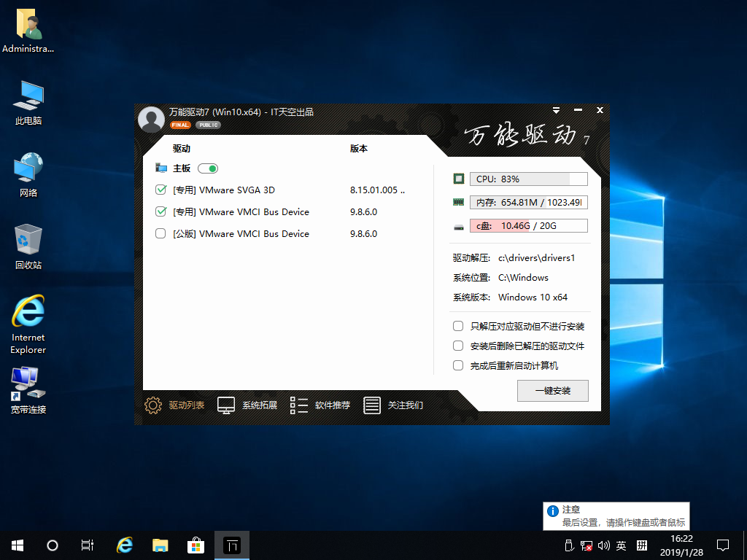Click the 系统位置 value C:\Windows
The height and width of the screenshot is (560, 747).
[523, 278]
